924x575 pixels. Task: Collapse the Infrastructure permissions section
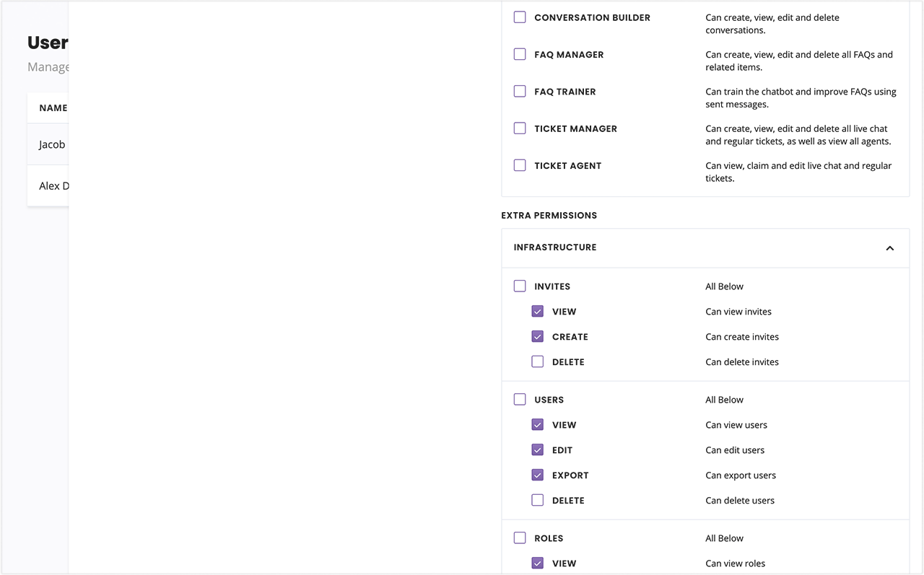click(x=889, y=247)
